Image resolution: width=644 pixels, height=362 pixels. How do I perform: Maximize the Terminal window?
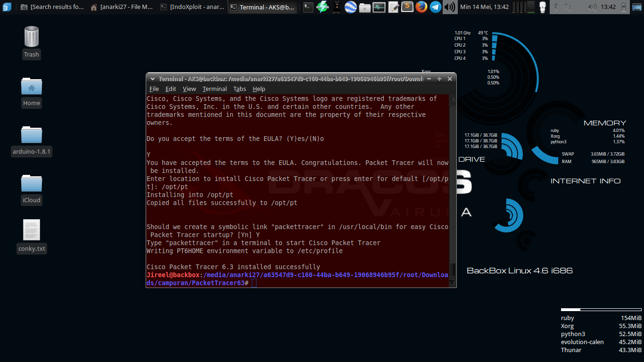click(439, 79)
